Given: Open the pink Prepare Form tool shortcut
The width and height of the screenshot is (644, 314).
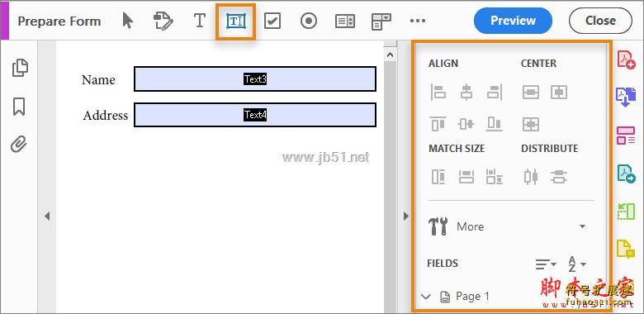Looking at the screenshot, I should click(x=626, y=136).
